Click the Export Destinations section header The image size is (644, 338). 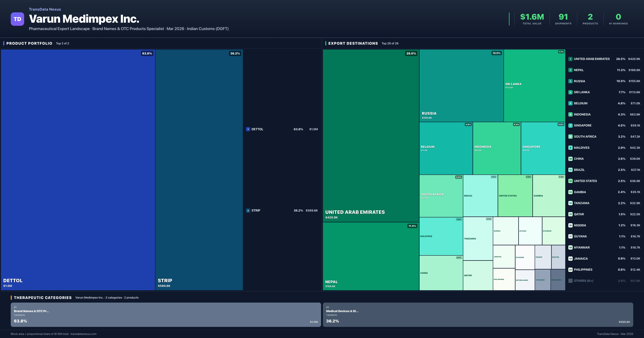353,43
